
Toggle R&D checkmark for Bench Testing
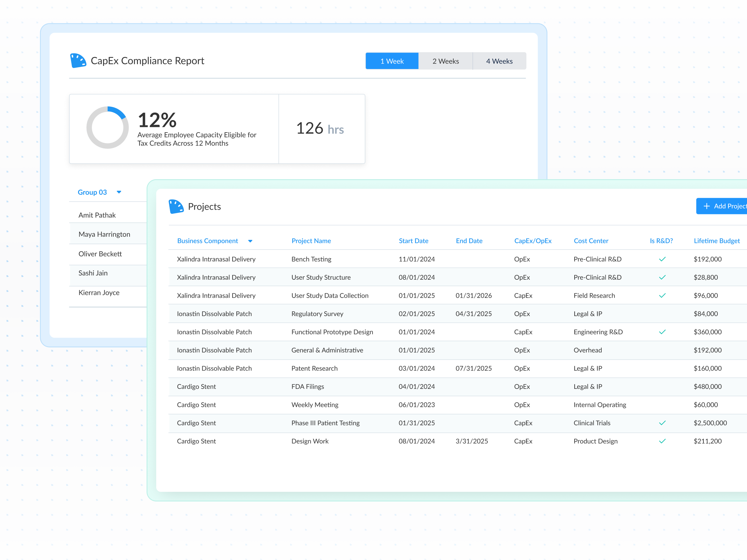click(662, 259)
